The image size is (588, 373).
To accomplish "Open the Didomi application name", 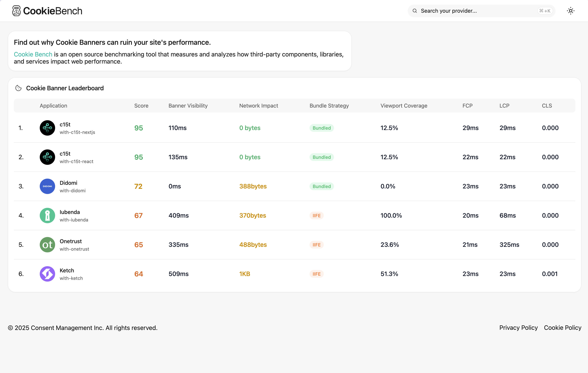I will coord(68,183).
